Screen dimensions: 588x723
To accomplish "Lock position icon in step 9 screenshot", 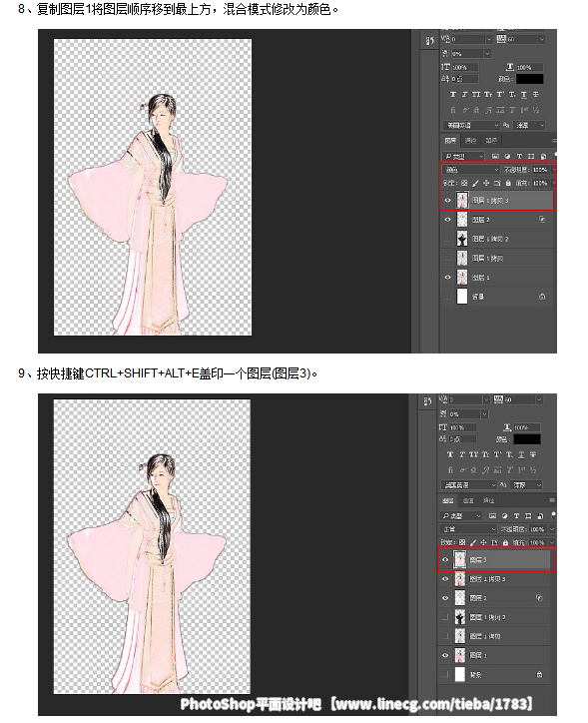I will [483, 542].
